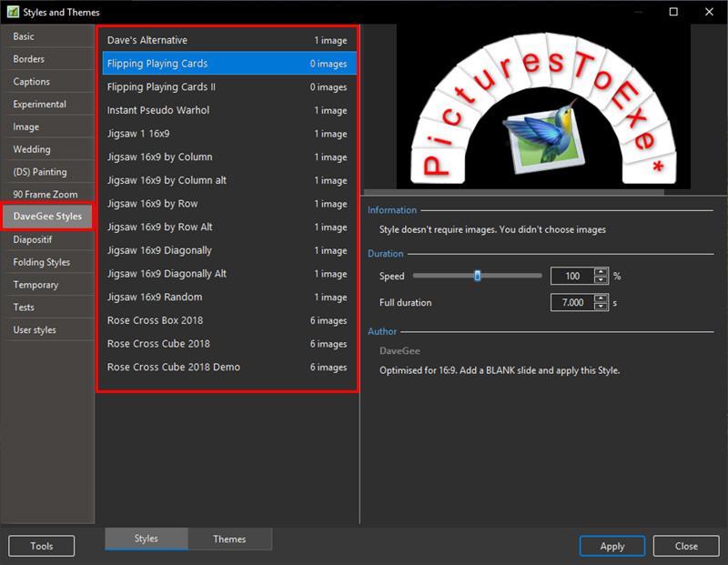Screen dimensions: 728x565
Task: Click the Speed slider handle
Action: coord(477,276)
